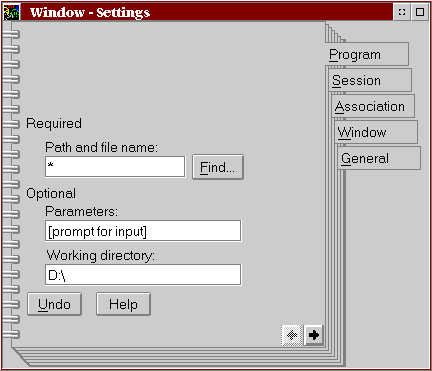
Task: Click the "Window - Settings" title bar
Action: tap(207, 12)
